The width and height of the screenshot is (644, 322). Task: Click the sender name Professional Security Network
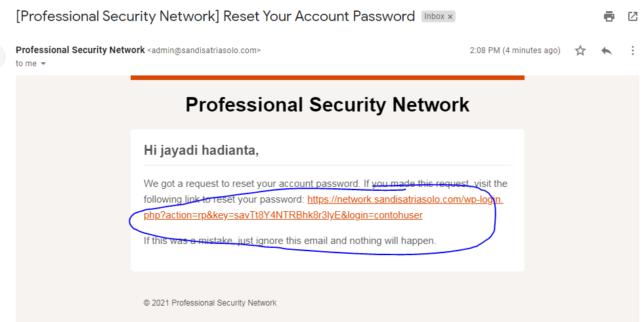(x=80, y=50)
